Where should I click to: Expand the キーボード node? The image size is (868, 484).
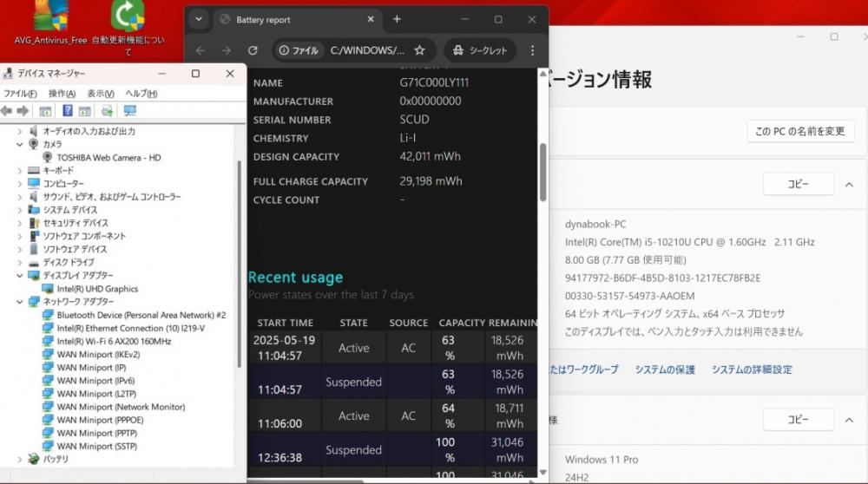(x=19, y=171)
